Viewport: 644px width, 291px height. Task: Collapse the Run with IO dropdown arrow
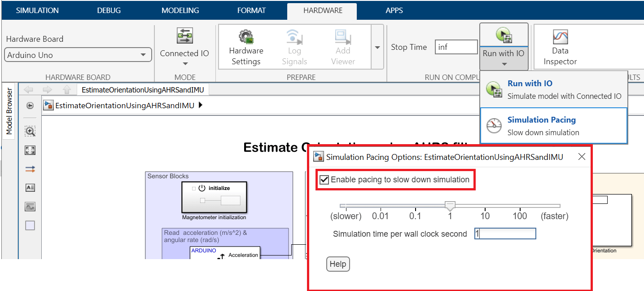point(504,64)
